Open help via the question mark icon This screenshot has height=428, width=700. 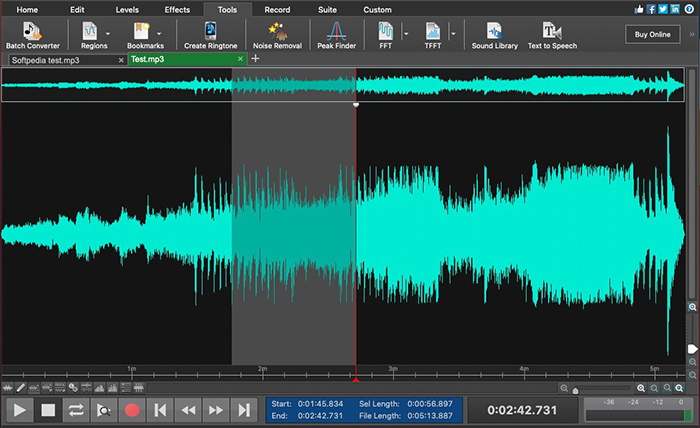(x=689, y=9)
